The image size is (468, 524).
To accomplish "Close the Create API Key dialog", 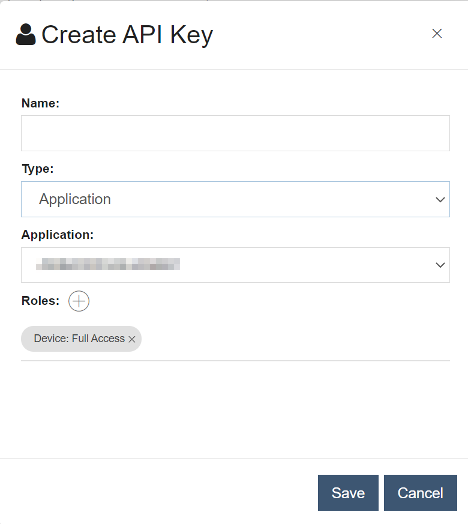I will point(437,33).
